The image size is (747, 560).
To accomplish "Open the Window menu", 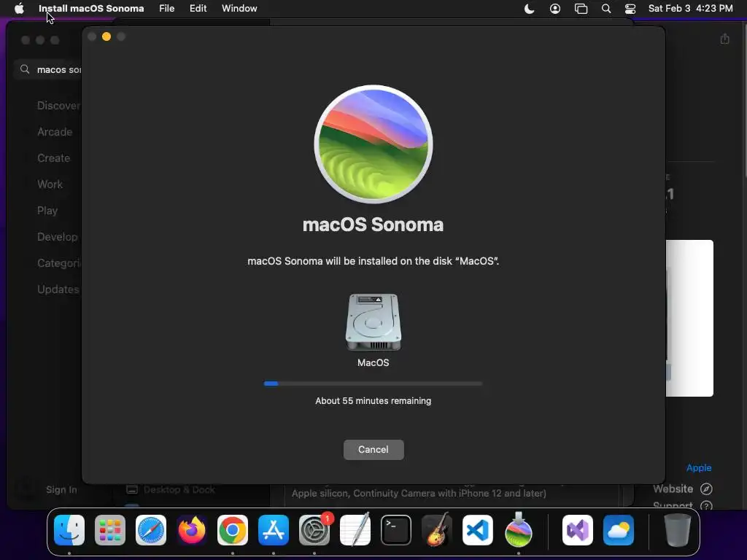I will (x=239, y=9).
